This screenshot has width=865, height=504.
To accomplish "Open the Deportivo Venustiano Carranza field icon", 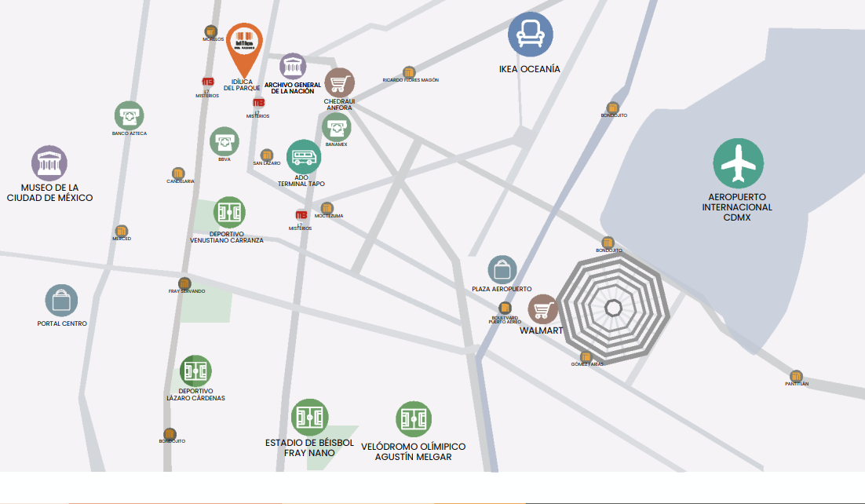I will [x=229, y=213].
